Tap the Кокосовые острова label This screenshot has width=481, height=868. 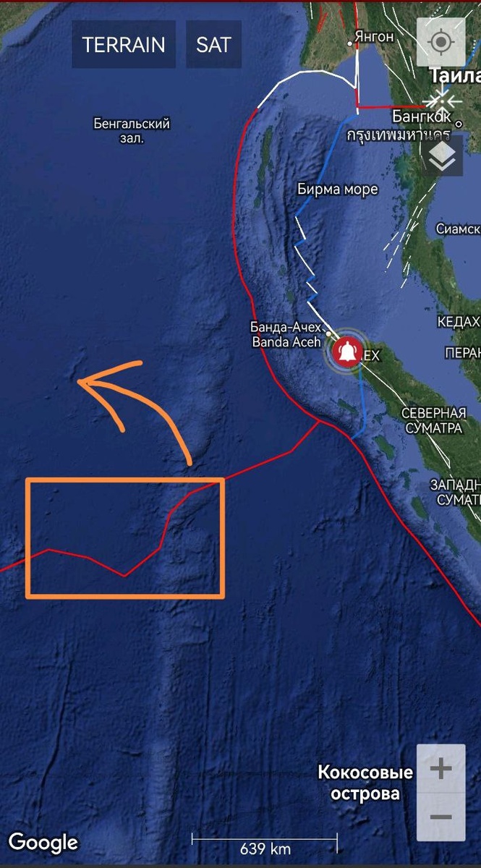pyautogui.click(x=365, y=783)
